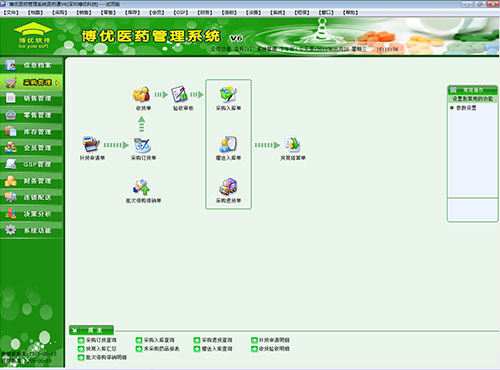Select 信息档案 in the left sidebar
Viewport: 500px width, 370px height.
click(31, 65)
